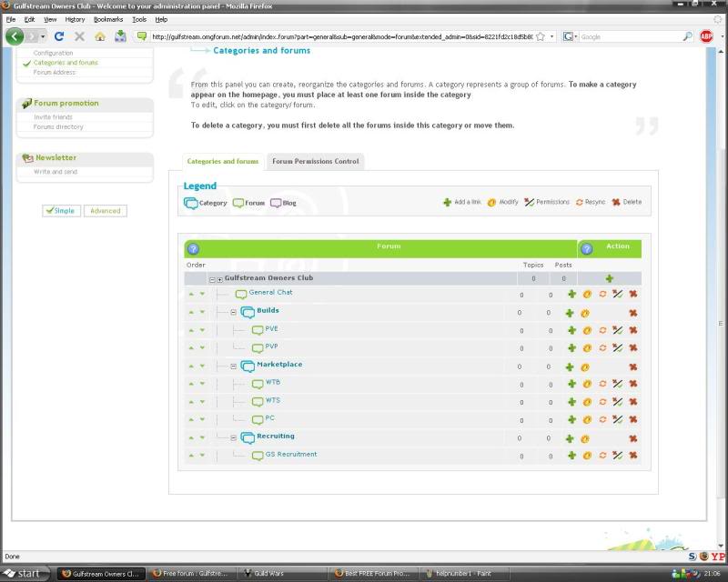Click the browser search input field
Screen dimensions: 728x582
[x=630, y=36]
